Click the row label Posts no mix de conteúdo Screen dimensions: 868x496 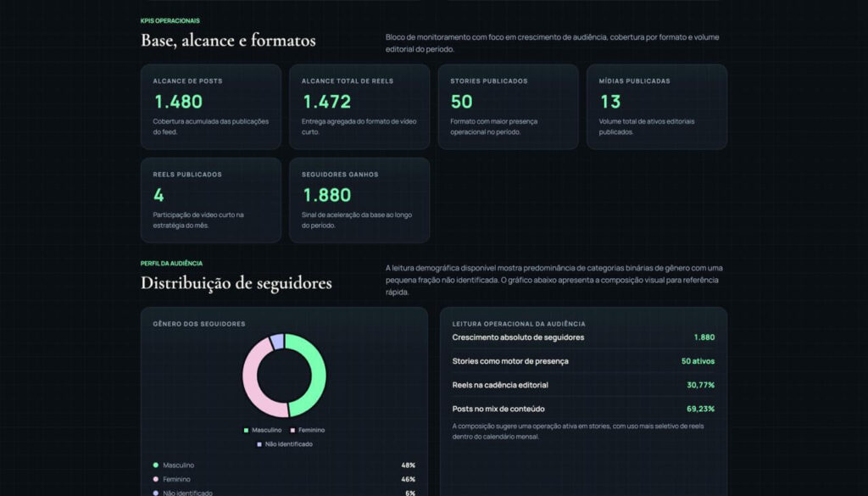[498, 409]
